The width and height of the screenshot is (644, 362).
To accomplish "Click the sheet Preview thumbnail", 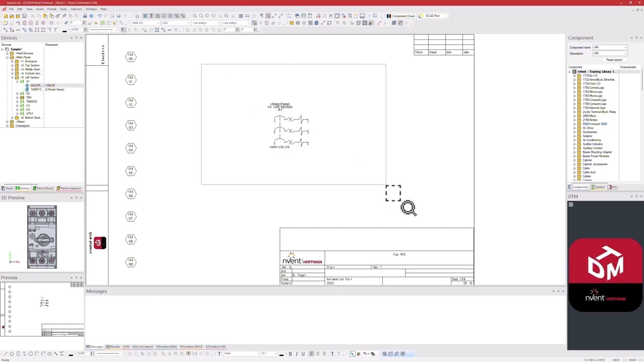I will click(x=42, y=310).
